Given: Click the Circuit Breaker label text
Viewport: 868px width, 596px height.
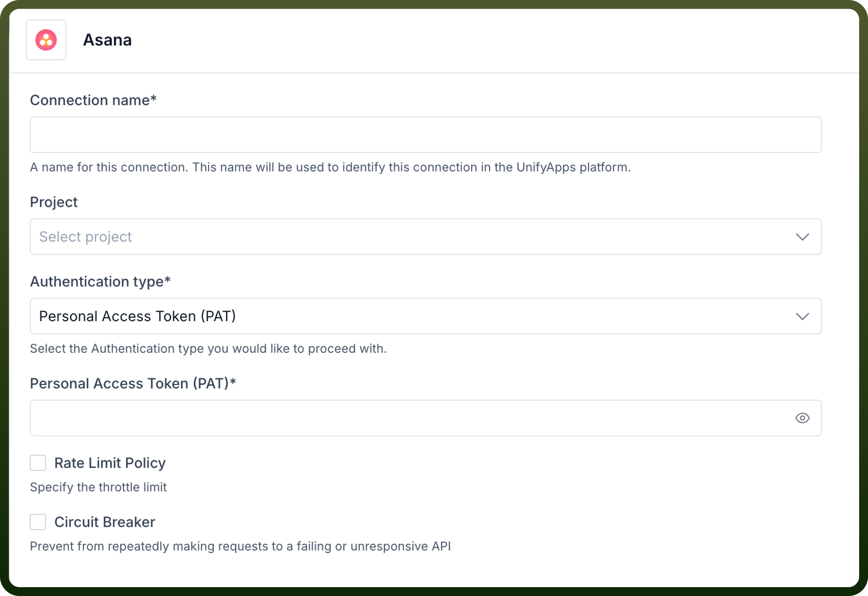Looking at the screenshot, I should click(105, 522).
